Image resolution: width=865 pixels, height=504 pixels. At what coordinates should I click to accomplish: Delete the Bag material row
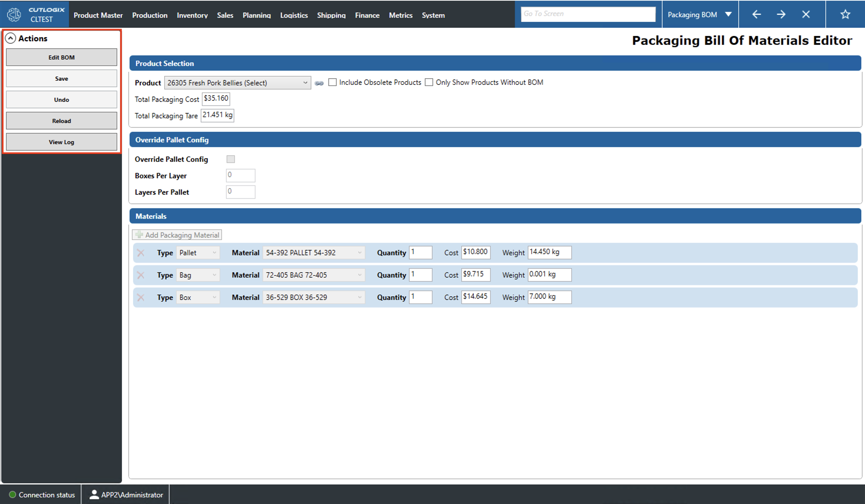click(141, 275)
